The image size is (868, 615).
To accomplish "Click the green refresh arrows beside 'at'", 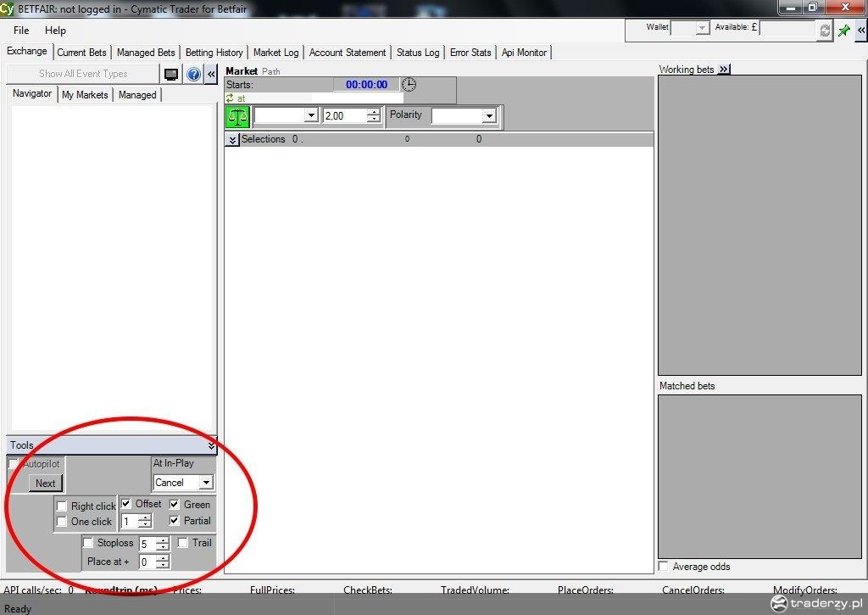I will (x=230, y=98).
